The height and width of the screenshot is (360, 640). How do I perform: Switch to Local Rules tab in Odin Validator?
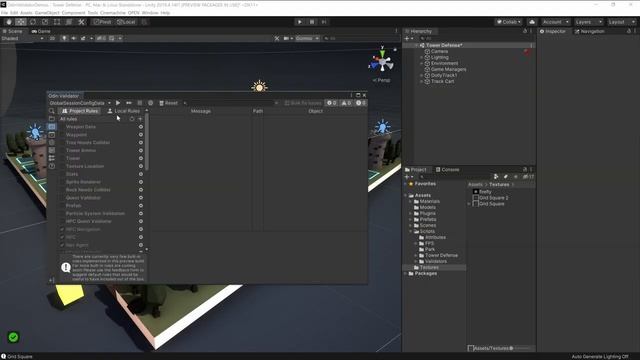(x=123, y=111)
